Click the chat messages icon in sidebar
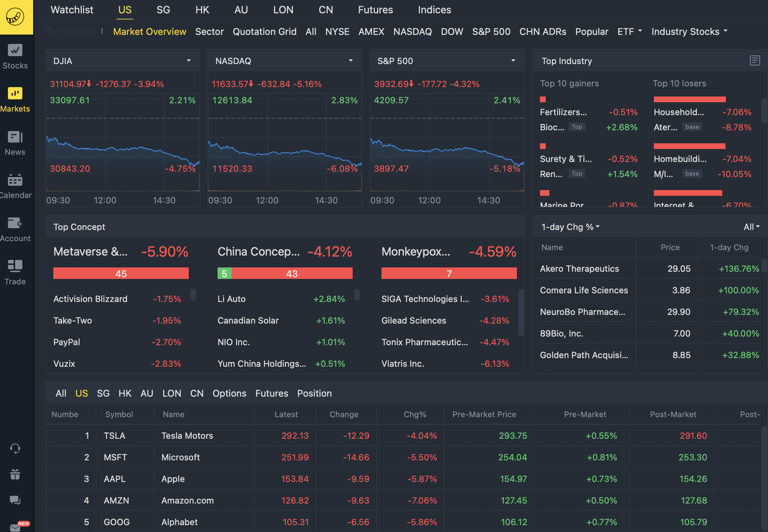Viewport: 768px width, 532px height. click(15, 500)
